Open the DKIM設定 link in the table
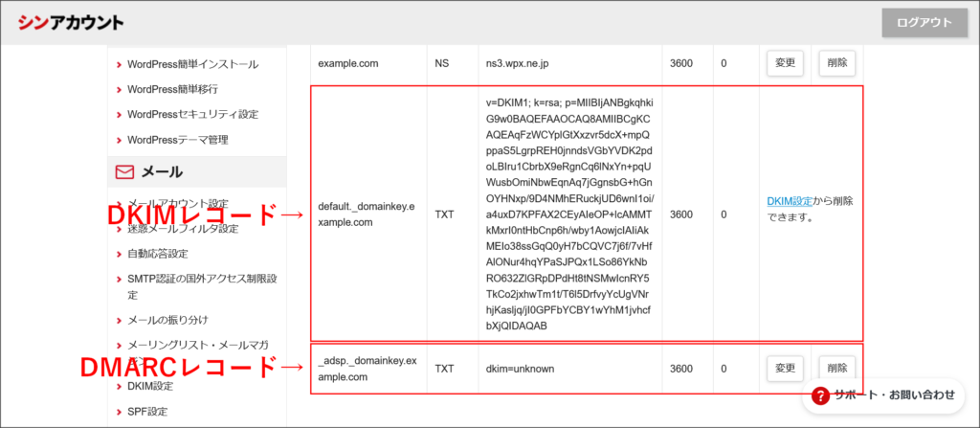Screen dimensions: 980x428 (x=790, y=201)
